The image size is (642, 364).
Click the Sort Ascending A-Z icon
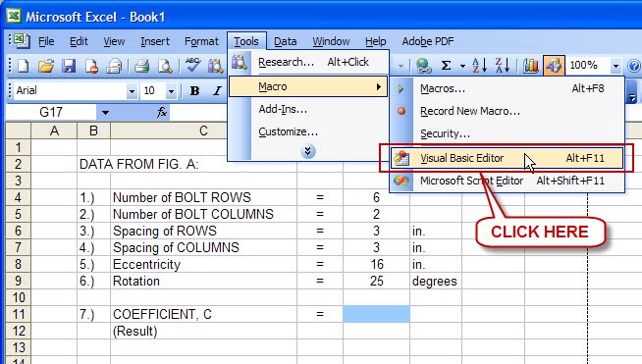479,66
